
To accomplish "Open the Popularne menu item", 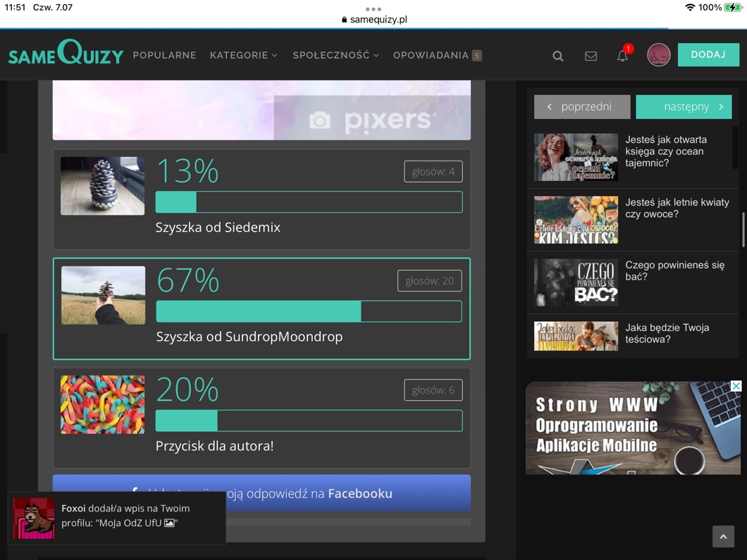I will (x=164, y=55).
